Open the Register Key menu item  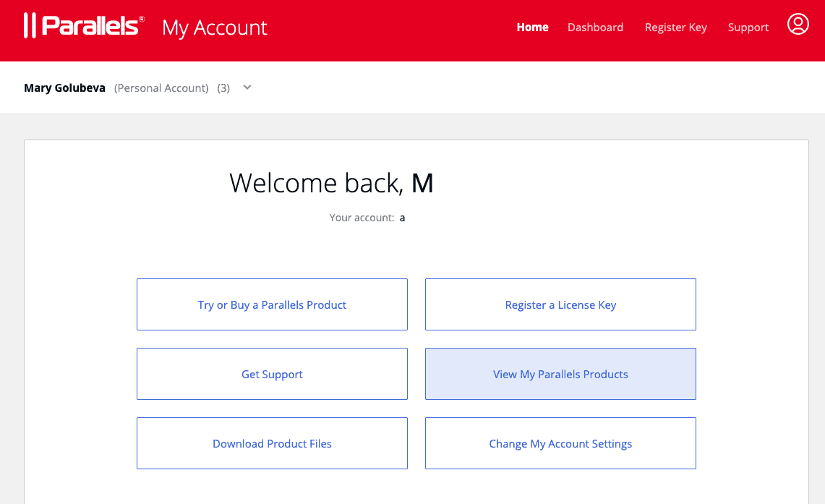click(675, 27)
